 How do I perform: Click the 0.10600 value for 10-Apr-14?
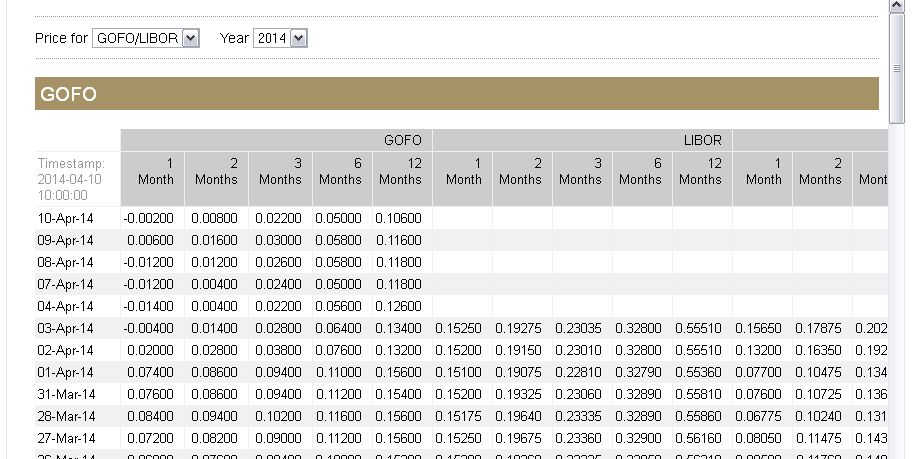[x=398, y=218]
